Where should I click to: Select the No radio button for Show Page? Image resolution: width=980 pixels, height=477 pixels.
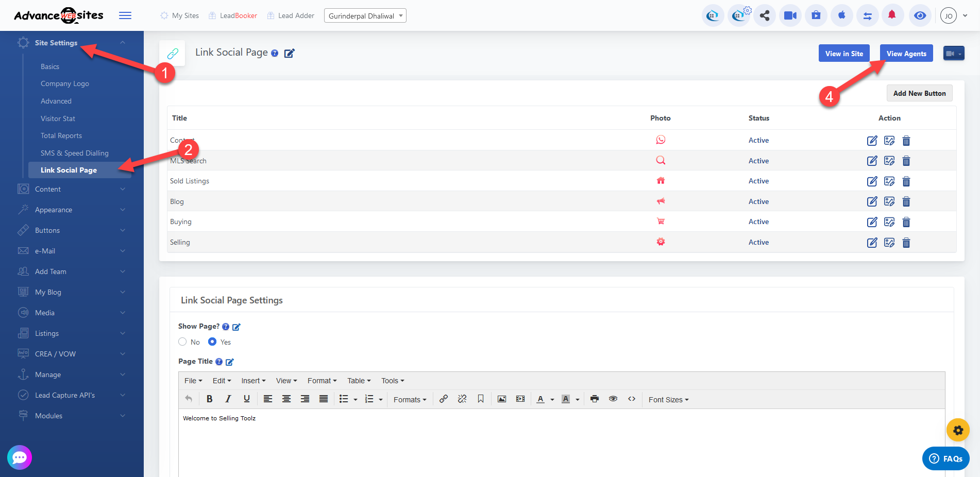182,342
